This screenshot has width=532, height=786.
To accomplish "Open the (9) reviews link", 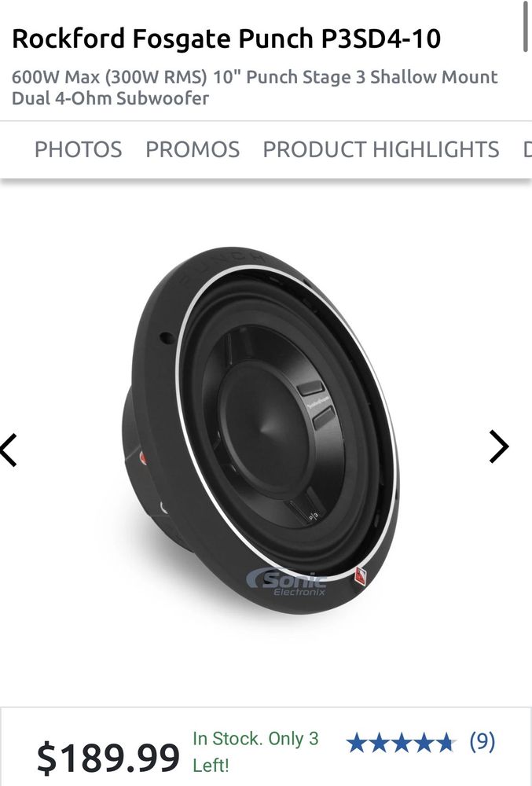I will [482, 741].
